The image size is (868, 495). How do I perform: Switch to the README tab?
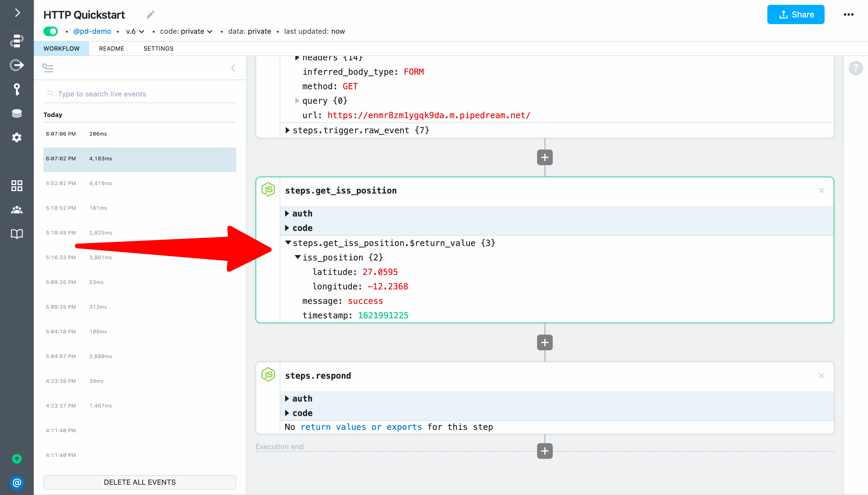112,49
